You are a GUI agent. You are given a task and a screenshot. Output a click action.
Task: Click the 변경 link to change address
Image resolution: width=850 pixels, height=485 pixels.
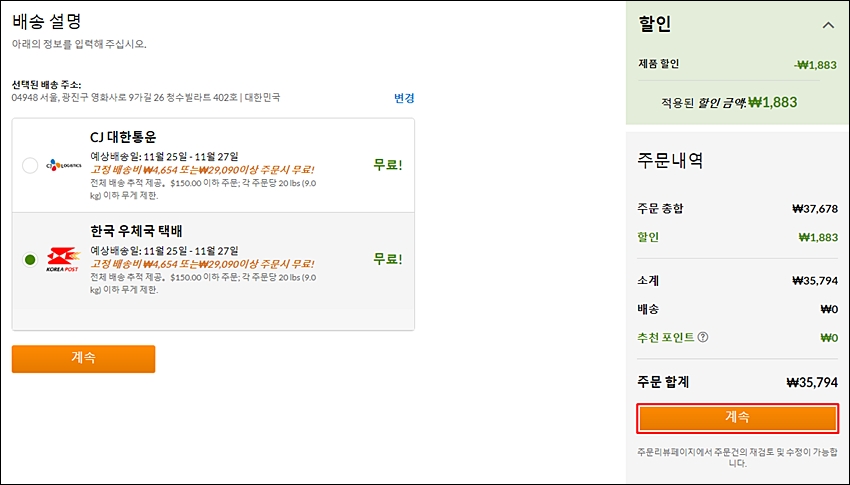(x=404, y=98)
